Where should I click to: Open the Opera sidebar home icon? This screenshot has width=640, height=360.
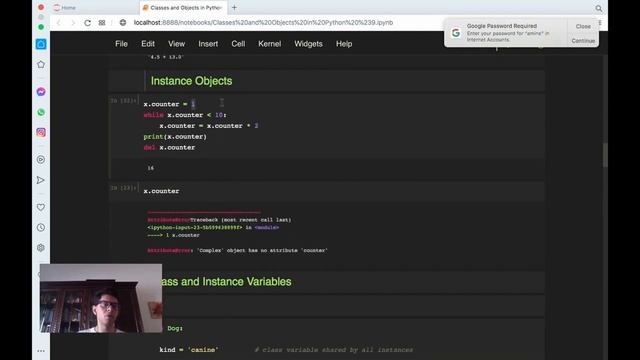coord(41,44)
